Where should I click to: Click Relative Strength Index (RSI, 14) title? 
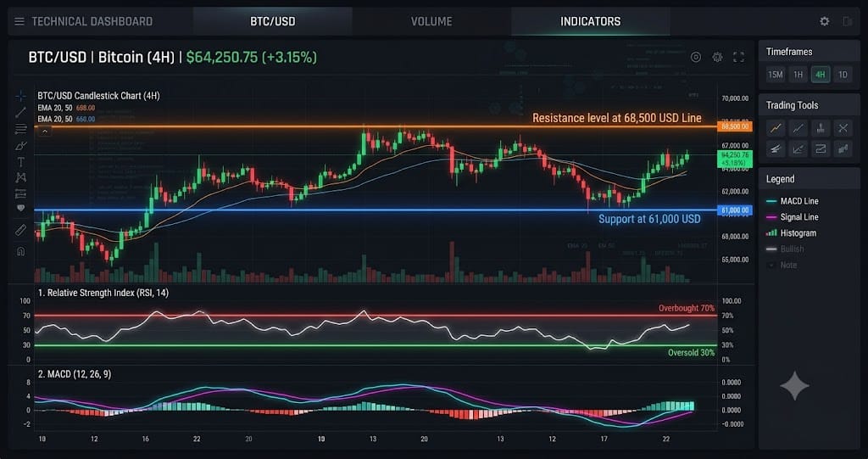103,293
